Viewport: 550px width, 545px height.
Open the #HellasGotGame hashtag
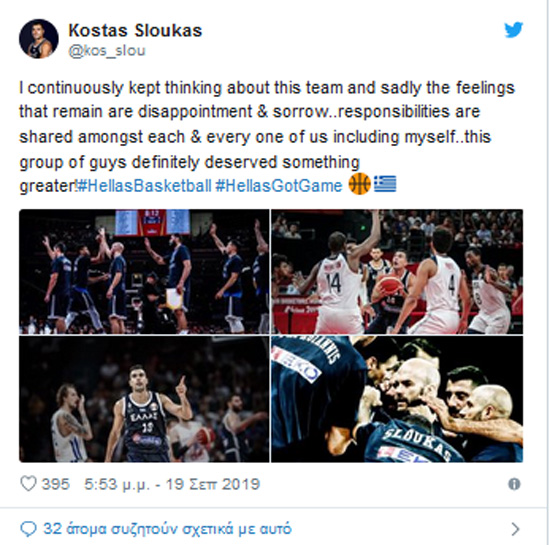(279, 186)
